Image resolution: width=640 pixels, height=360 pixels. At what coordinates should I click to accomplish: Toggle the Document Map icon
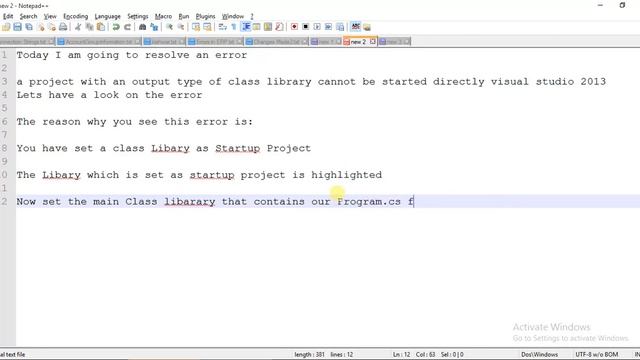coord(268,27)
